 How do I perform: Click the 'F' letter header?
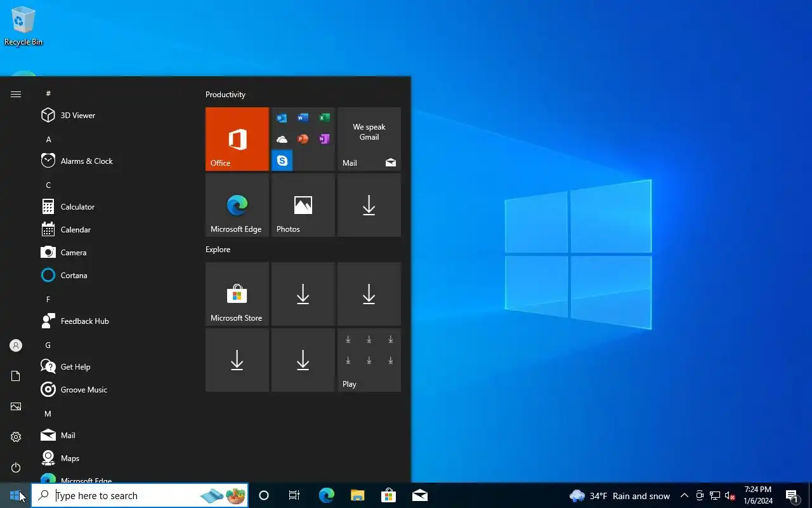coord(48,299)
